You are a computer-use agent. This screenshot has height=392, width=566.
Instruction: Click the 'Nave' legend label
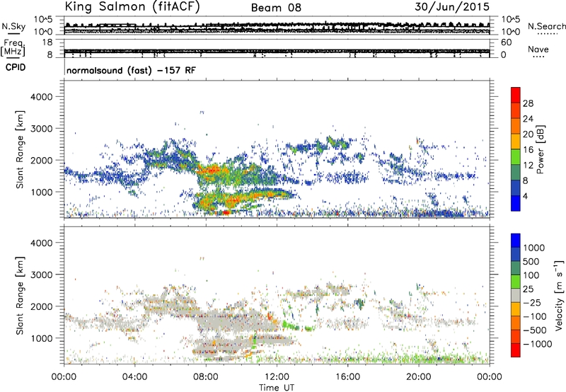(538, 49)
